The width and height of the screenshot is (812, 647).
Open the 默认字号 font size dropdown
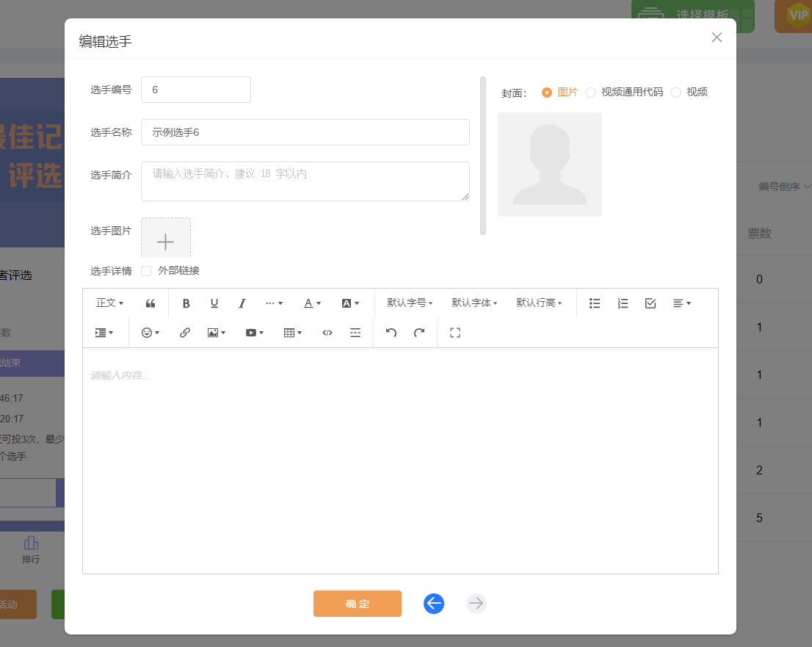tap(410, 303)
